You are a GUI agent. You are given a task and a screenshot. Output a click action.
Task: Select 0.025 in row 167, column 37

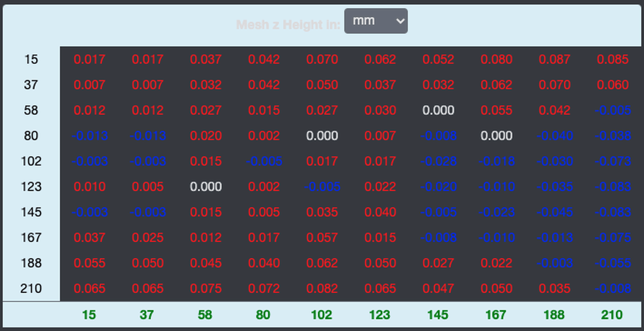148,238
